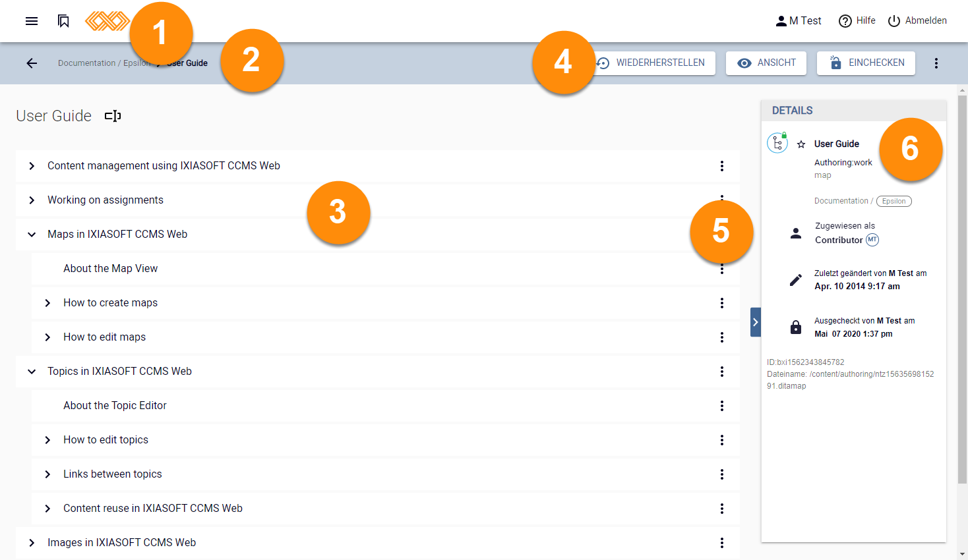This screenshot has height=560, width=968.
Task: Click the User Guide page title
Action: [x=54, y=116]
